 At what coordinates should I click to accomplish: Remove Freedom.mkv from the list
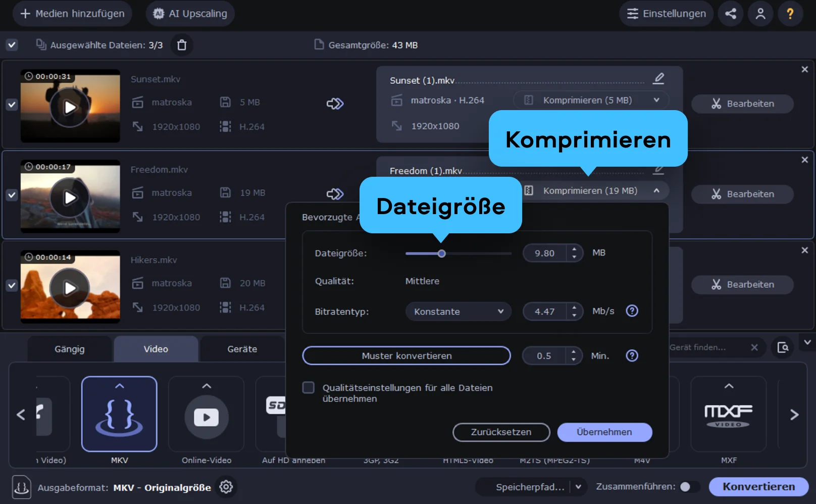click(x=805, y=160)
